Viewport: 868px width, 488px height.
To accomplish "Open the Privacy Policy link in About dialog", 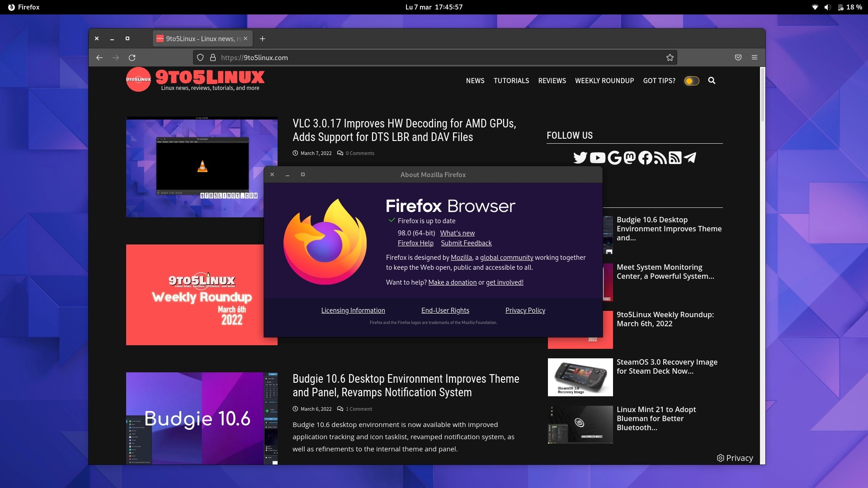I will point(525,310).
